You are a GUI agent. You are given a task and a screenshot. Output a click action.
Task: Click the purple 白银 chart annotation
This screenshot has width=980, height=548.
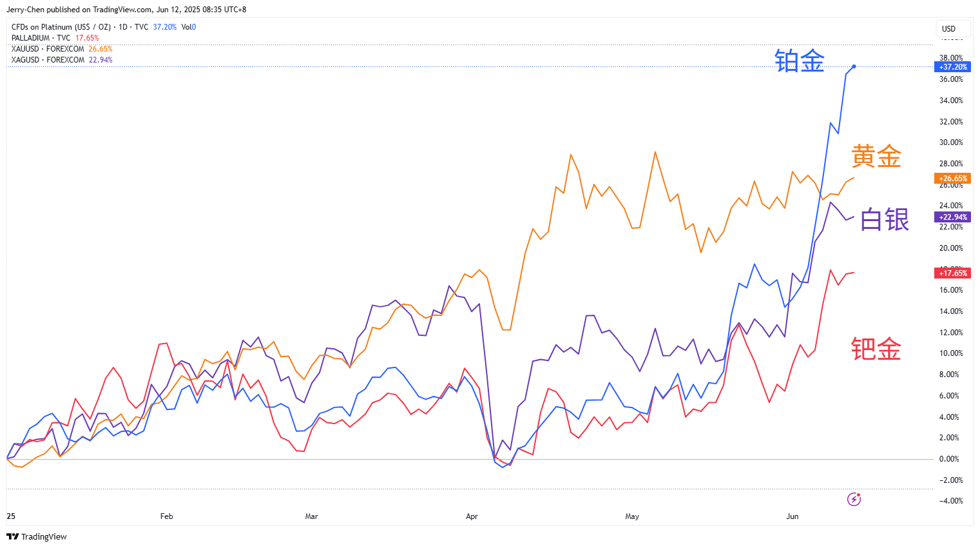click(884, 220)
